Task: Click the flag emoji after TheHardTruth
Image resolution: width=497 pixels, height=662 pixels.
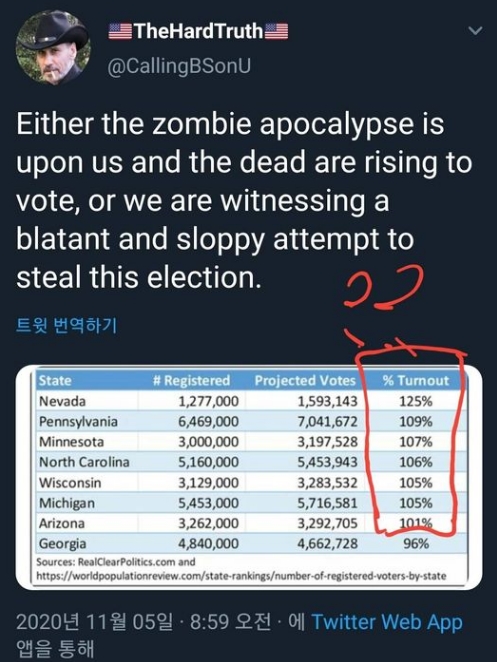Action: (x=277, y=31)
